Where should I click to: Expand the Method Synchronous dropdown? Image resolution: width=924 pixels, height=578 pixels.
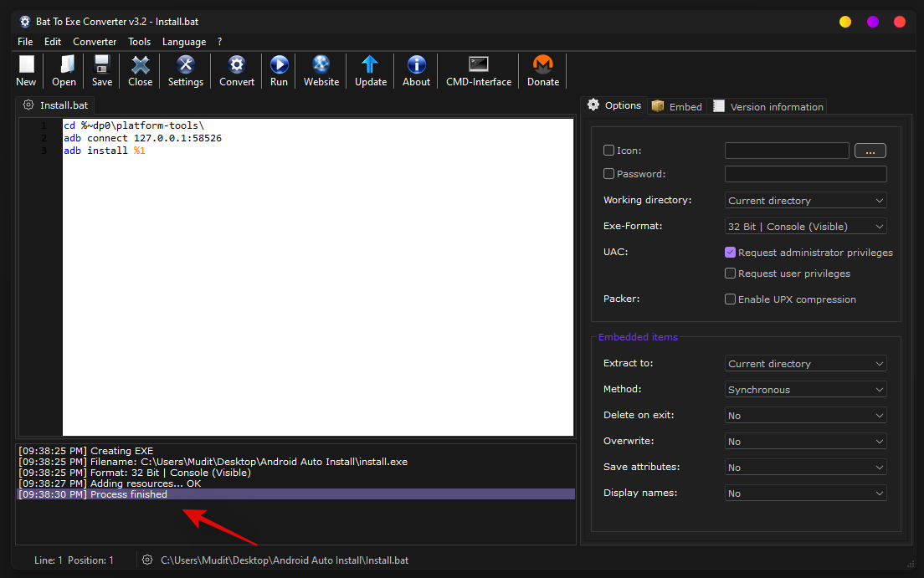805,390
